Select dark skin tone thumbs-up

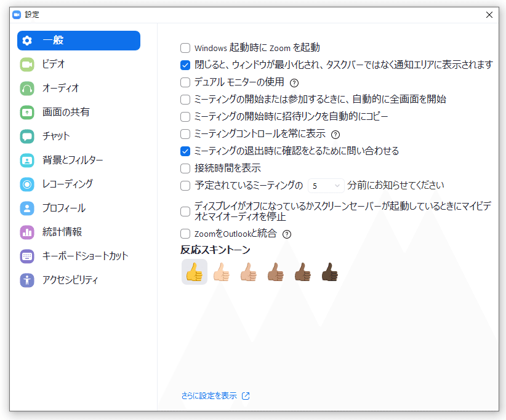(330, 272)
